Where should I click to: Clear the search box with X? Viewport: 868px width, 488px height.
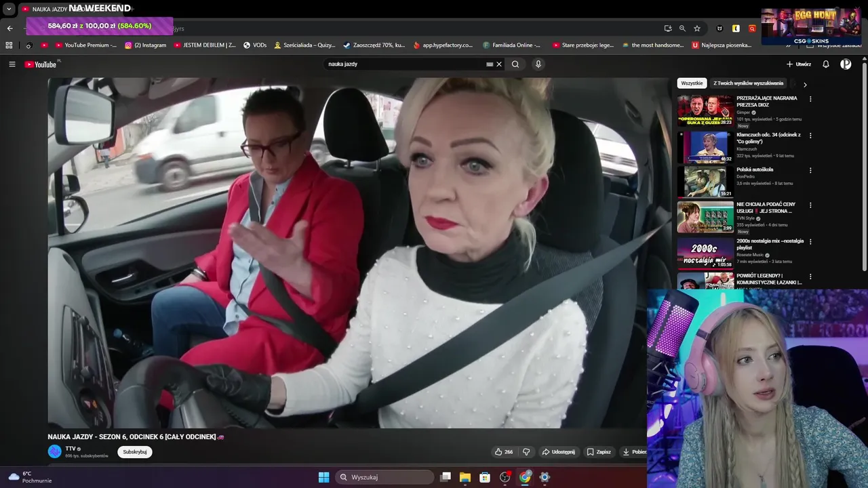499,64
